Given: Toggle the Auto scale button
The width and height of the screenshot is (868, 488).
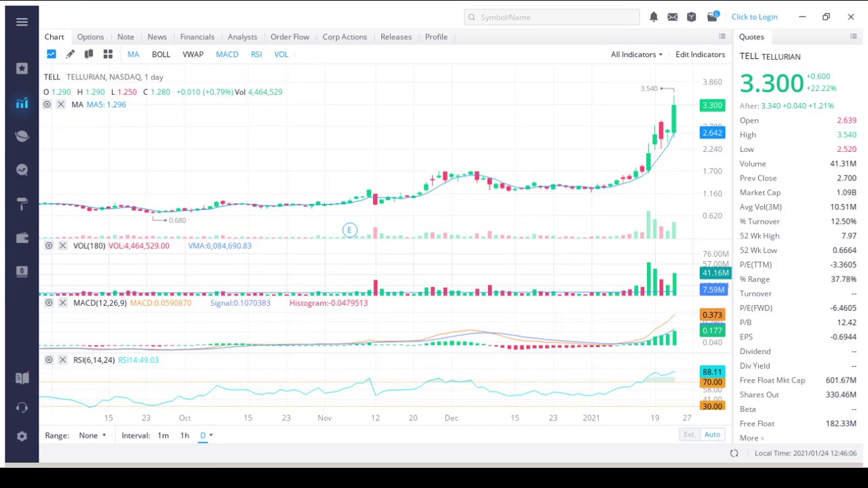Looking at the screenshot, I should click(x=712, y=434).
